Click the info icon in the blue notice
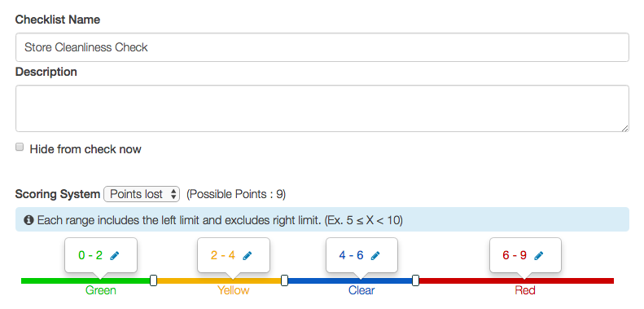 [28, 220]
